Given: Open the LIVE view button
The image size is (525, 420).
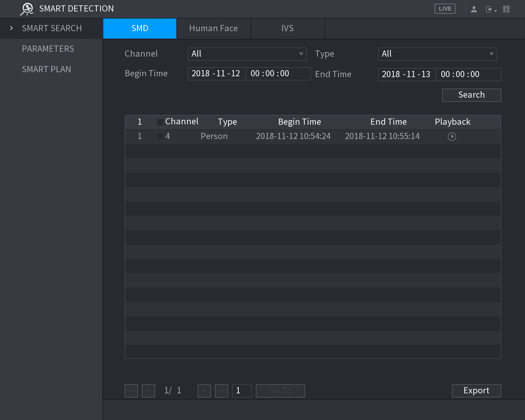Looking at the screenshot, I should point(445,9).
